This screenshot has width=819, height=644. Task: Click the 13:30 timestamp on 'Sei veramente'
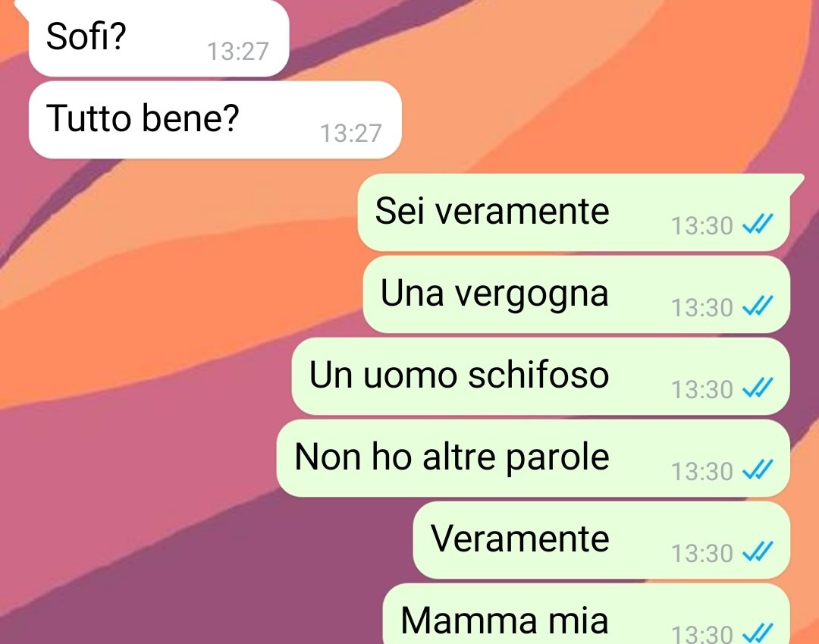(x=702, y=226)
